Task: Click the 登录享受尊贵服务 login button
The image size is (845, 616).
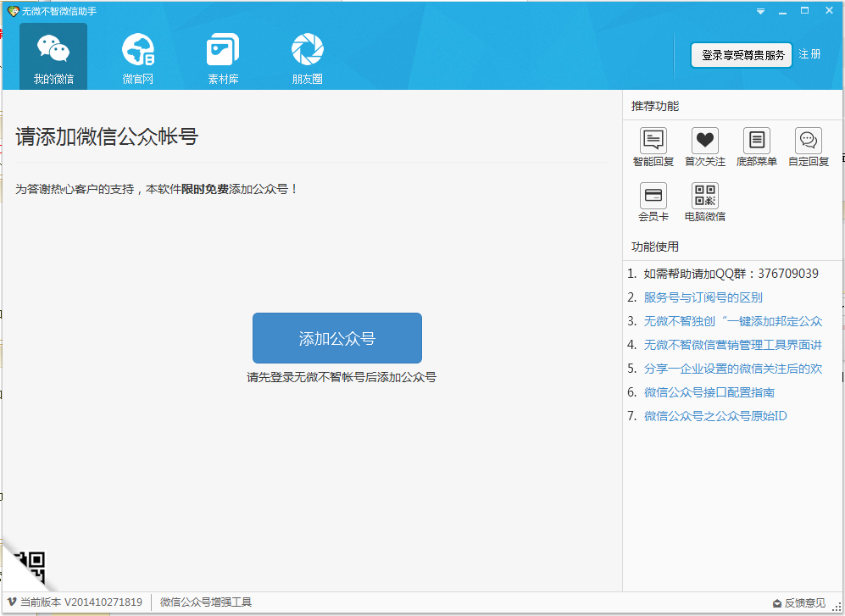Action: pos(742,55)
